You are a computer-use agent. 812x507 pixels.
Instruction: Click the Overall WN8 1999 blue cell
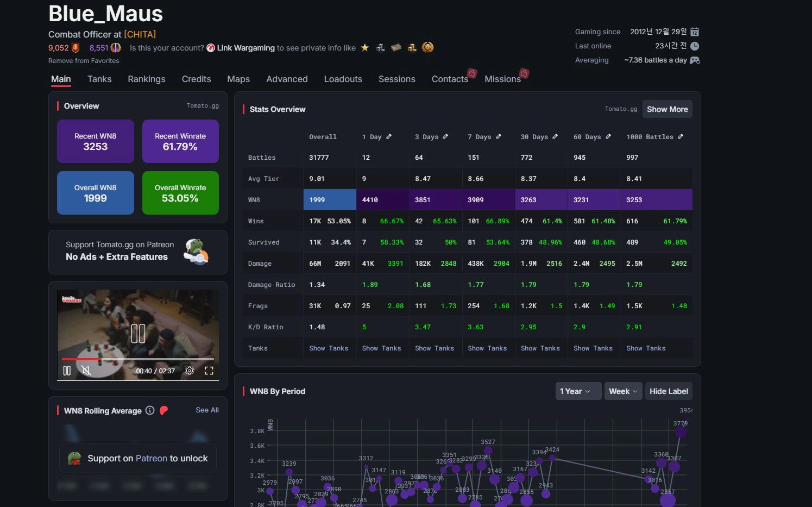330,200
